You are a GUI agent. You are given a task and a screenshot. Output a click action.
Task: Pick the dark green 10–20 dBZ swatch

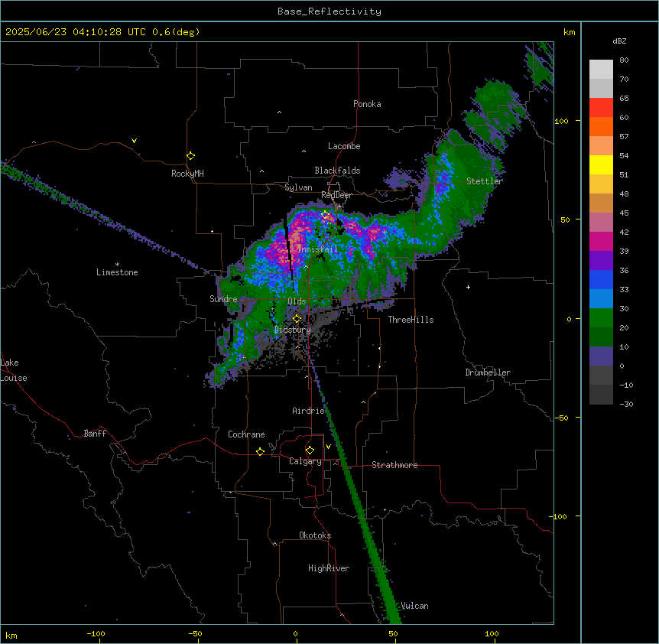(x=601, y=337)
